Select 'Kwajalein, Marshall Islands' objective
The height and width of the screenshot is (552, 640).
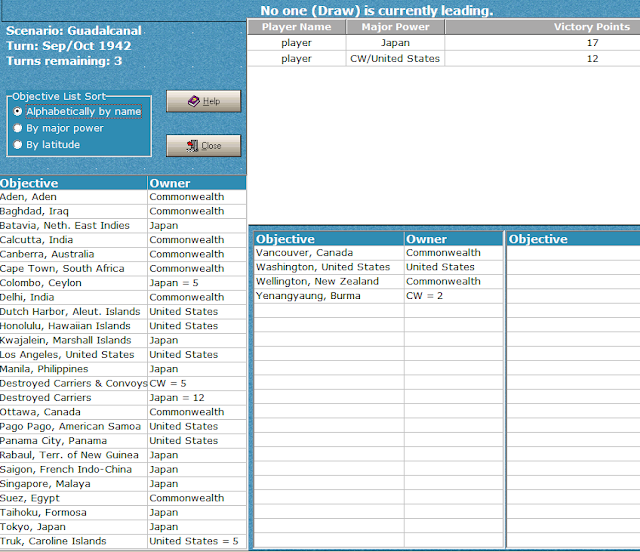(x=123, y=340)
